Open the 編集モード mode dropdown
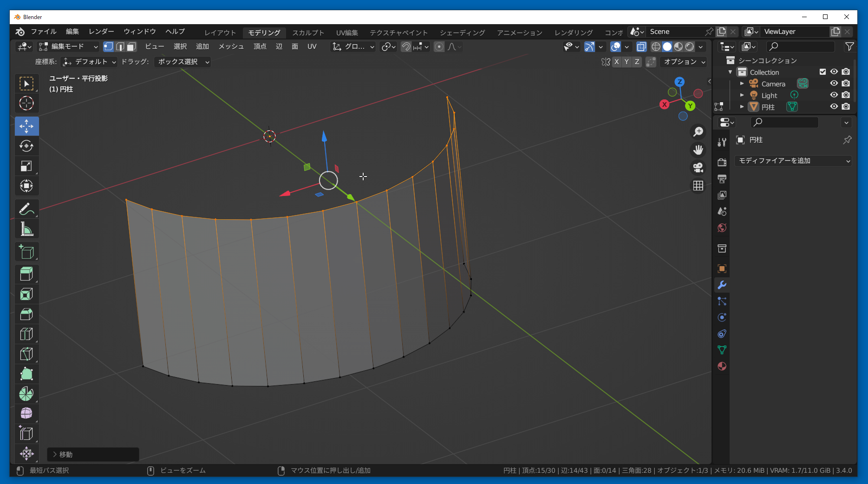 (x=69, y=46)
